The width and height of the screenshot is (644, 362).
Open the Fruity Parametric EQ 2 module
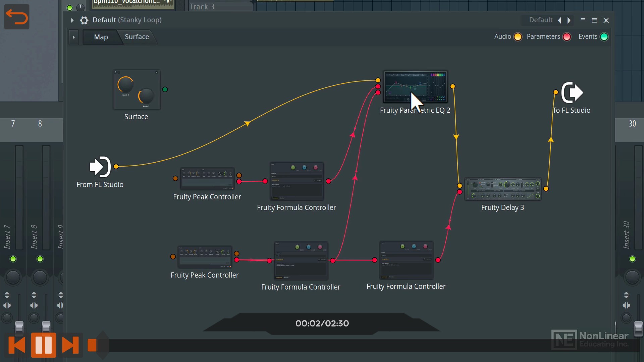415,87
